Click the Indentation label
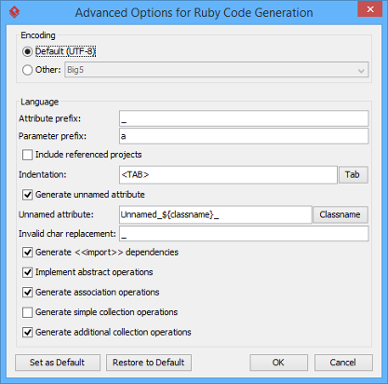 (x=42, y=175)
